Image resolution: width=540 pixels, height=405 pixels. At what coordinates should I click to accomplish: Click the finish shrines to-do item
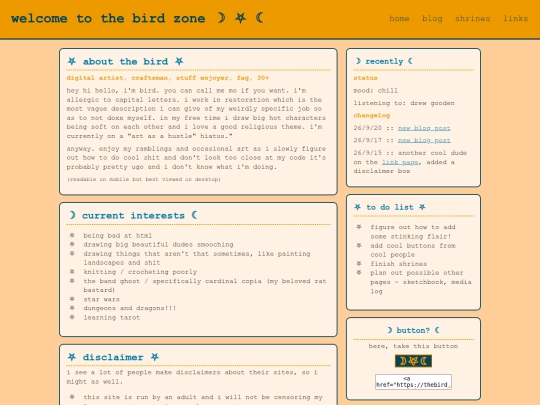(x=398, y=264)
